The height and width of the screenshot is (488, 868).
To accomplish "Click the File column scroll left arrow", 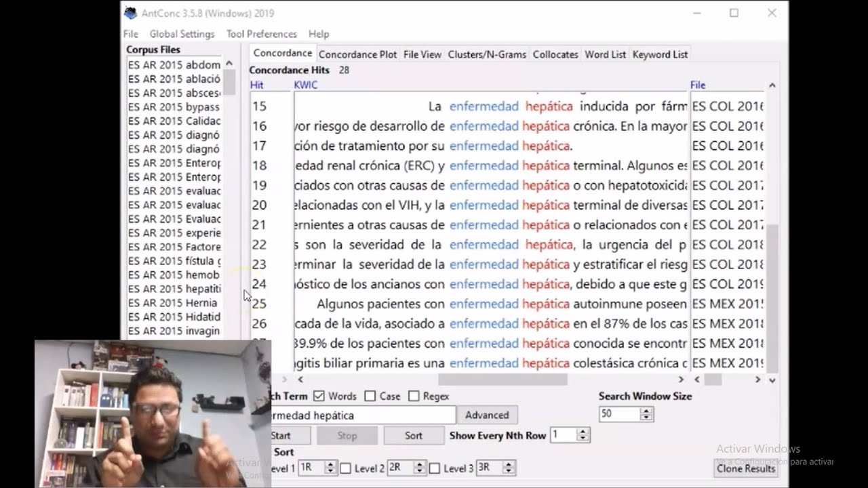I will (x=697, y=380).
